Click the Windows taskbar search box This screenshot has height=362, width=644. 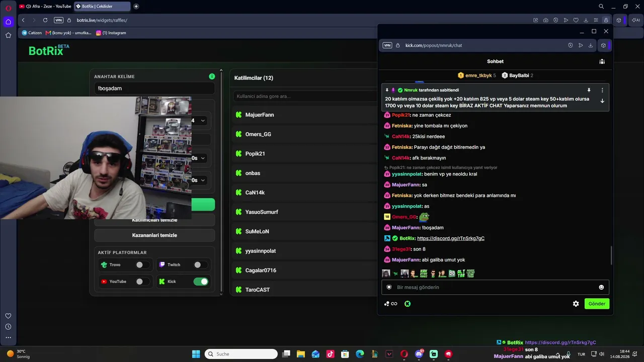(x=242, y=354)
